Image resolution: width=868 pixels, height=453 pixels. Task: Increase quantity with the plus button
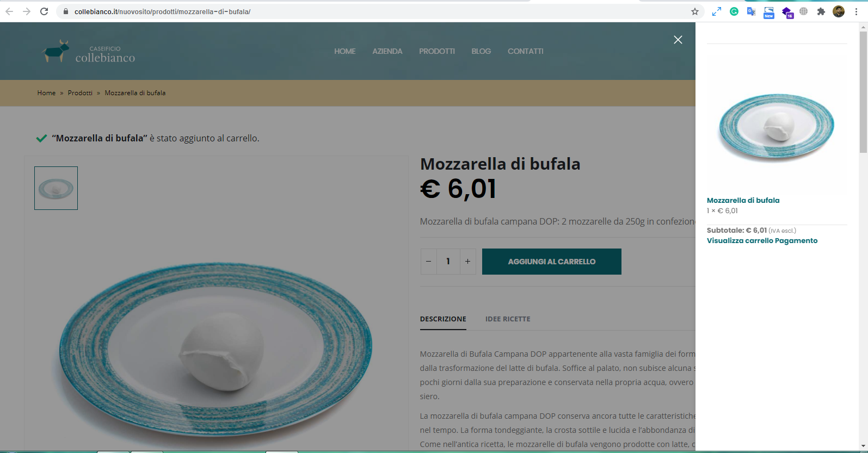pyautogui.click(x=467, y=262)
